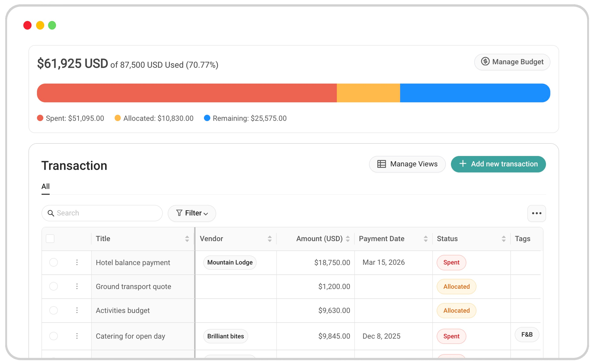The width and height of the screenshot is (594, 364).
Task: Toggle the select-all header checkbox
Action: coord(50,239)
